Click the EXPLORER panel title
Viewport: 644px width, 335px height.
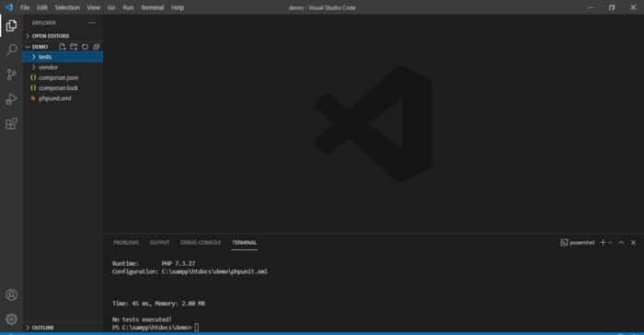coord(44,23)
